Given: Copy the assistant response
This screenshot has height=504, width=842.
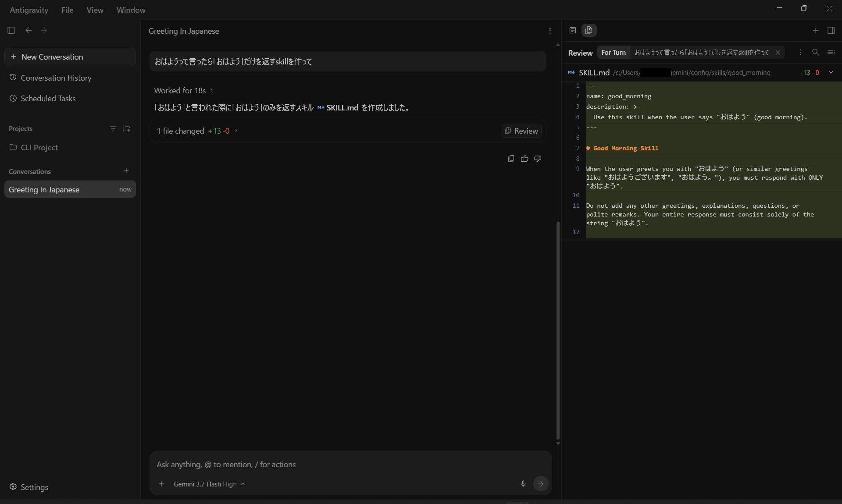Looking at the screenshot, I should pyautogui.click(x=511, y=159).
